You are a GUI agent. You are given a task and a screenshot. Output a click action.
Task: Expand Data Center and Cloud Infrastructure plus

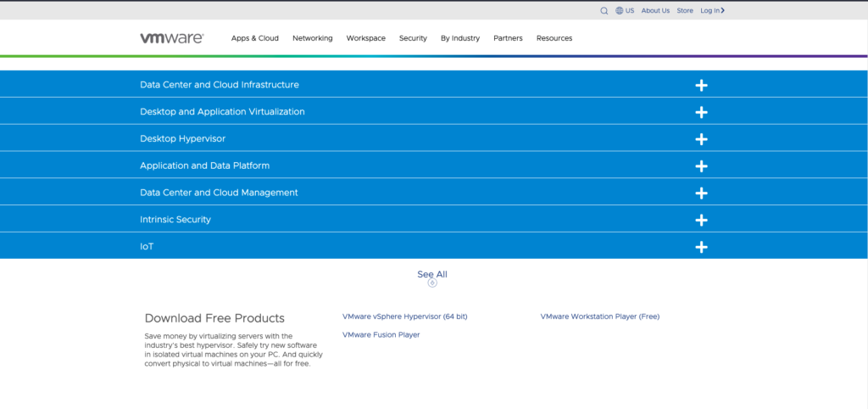click(x=701, y=86)
